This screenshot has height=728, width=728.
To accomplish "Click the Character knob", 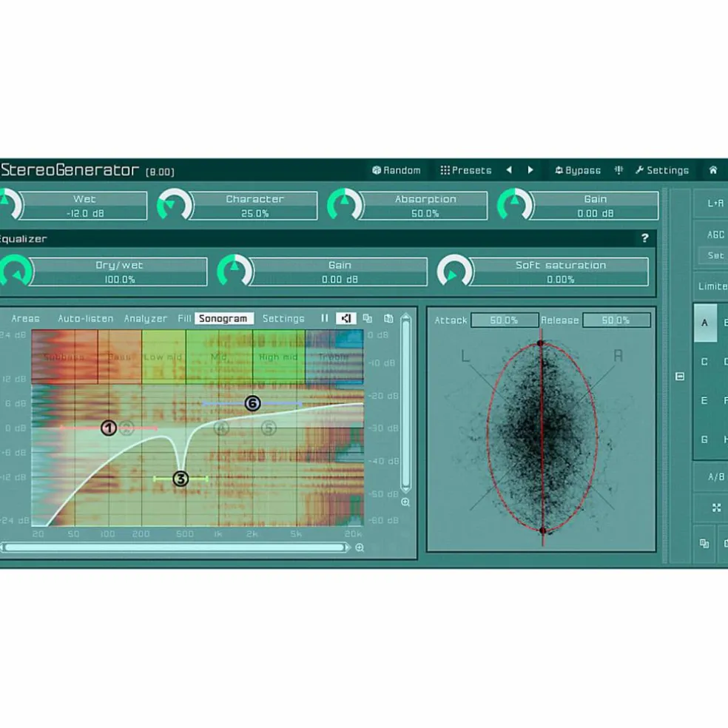I will tap(174, 205).
